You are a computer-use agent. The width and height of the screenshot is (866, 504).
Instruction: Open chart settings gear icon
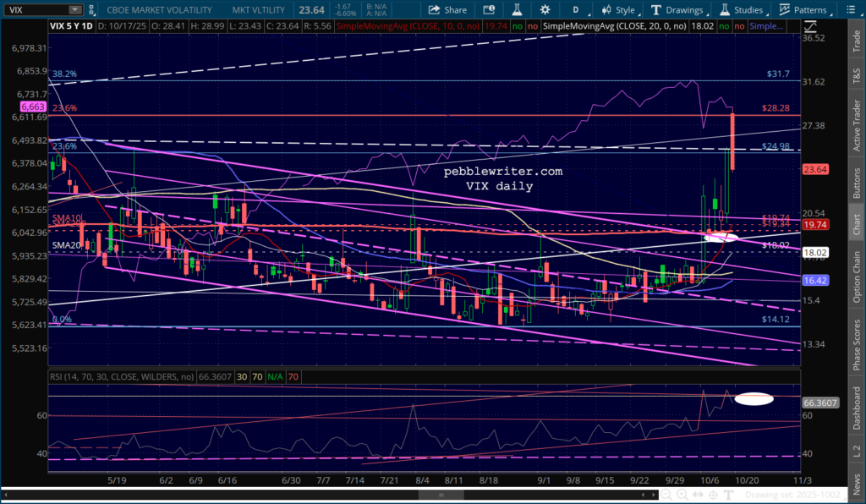coord(545,10)
